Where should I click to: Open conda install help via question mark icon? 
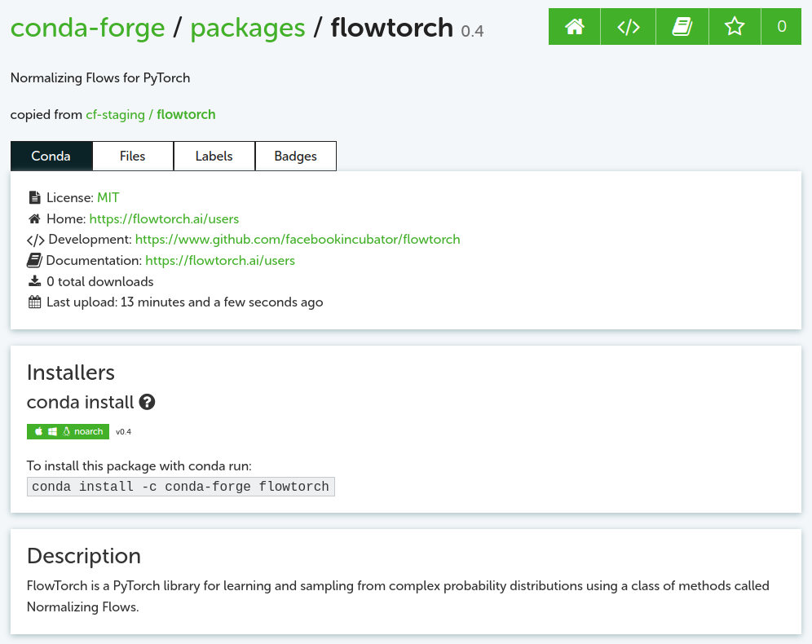(146, 401)
